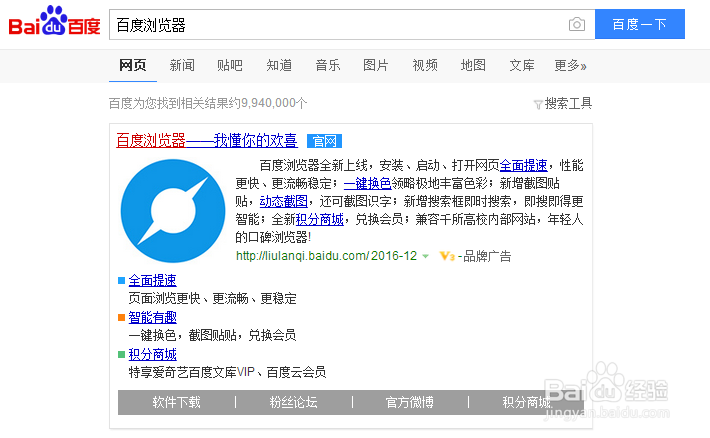This screenshot has width=710, height=438.
Task: Click 积分商城 link in description paragraph
Action: (320, 219)
